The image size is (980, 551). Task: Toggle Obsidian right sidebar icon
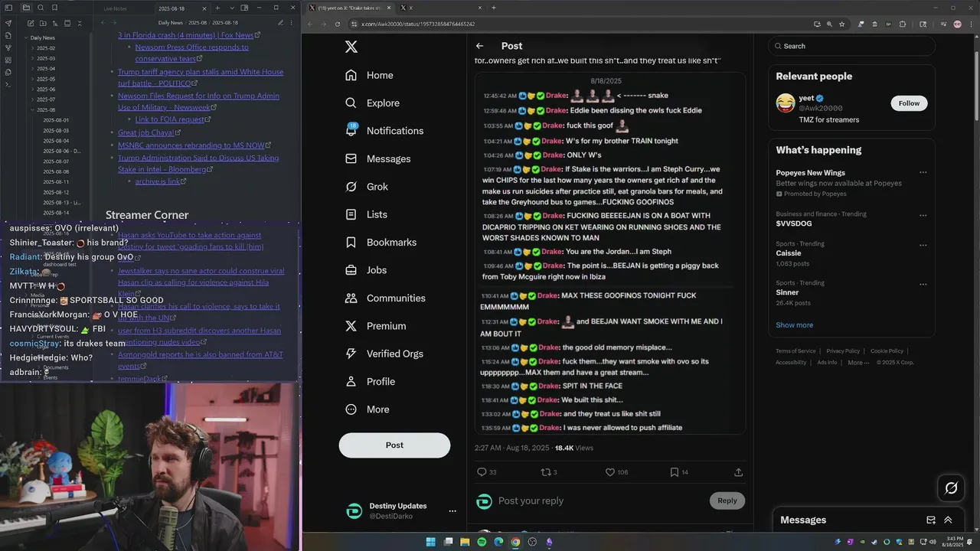click(244, 8)
